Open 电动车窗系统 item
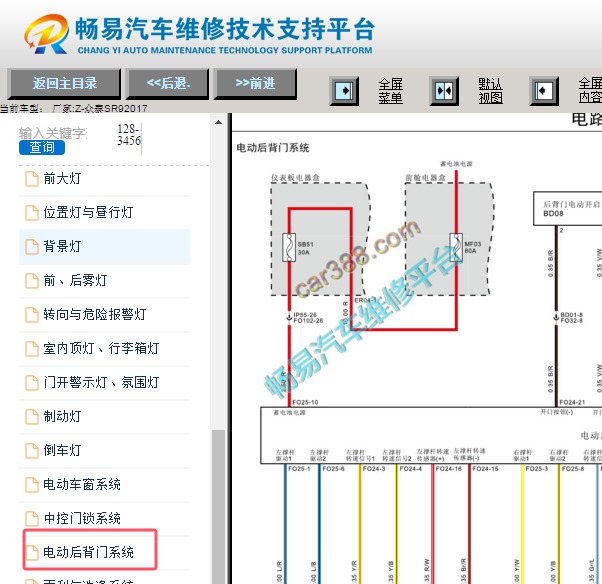This screenshot has height=584, width=602. point(82,484)
